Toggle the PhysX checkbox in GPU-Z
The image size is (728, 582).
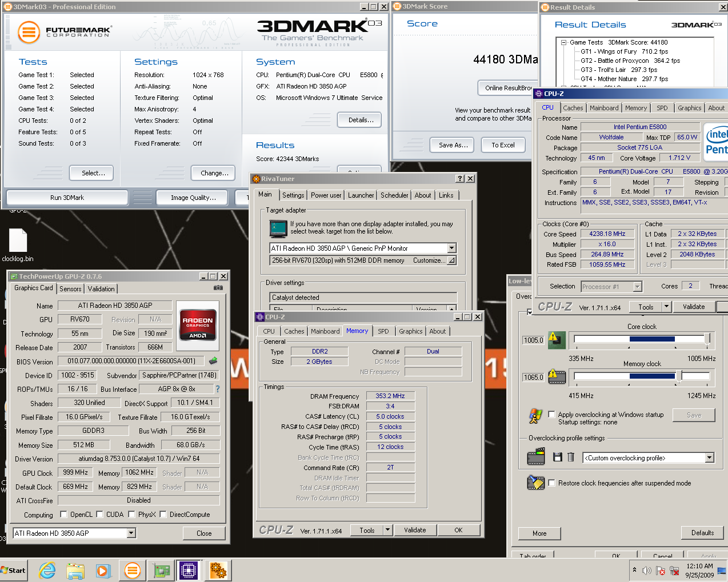tap(131, 514)
